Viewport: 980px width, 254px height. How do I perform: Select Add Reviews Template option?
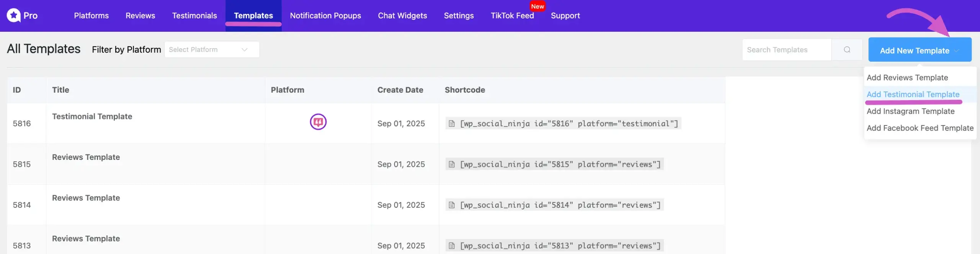907,78
